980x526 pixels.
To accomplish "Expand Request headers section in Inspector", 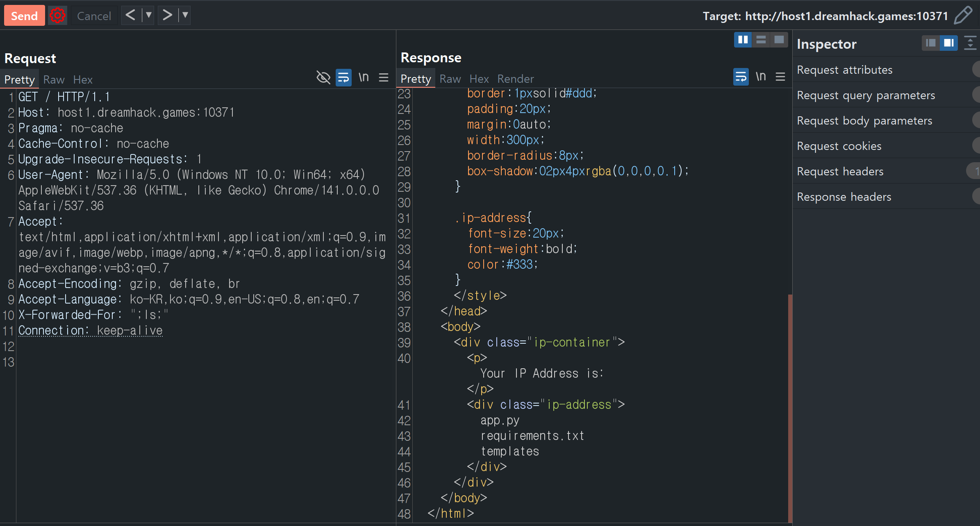I will tap(840, 171).
